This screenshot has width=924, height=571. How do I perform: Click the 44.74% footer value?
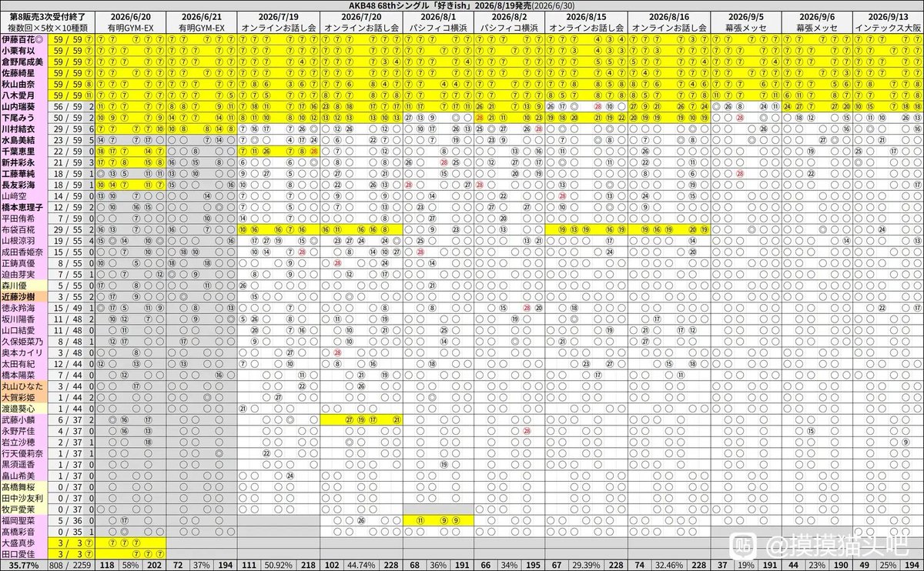click(x=361, y=565)
